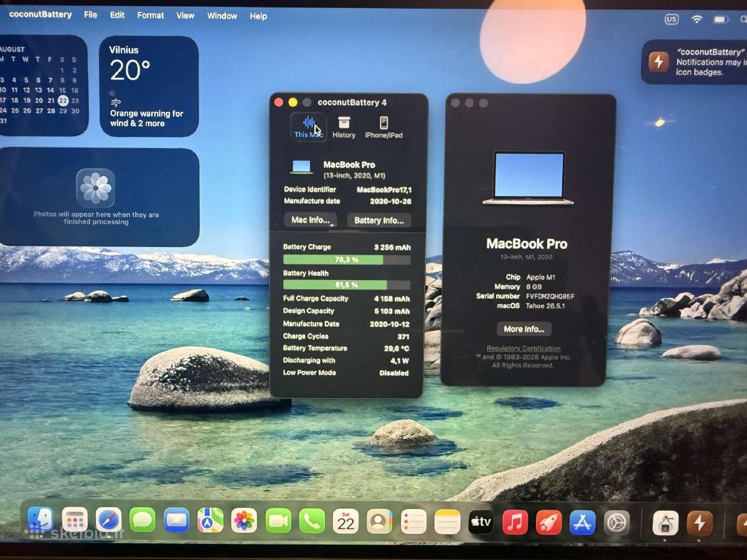Image resolution: width=747 pixels, height=560 pixels.
Task: Click the US input source icon
Action: (671, 19)
